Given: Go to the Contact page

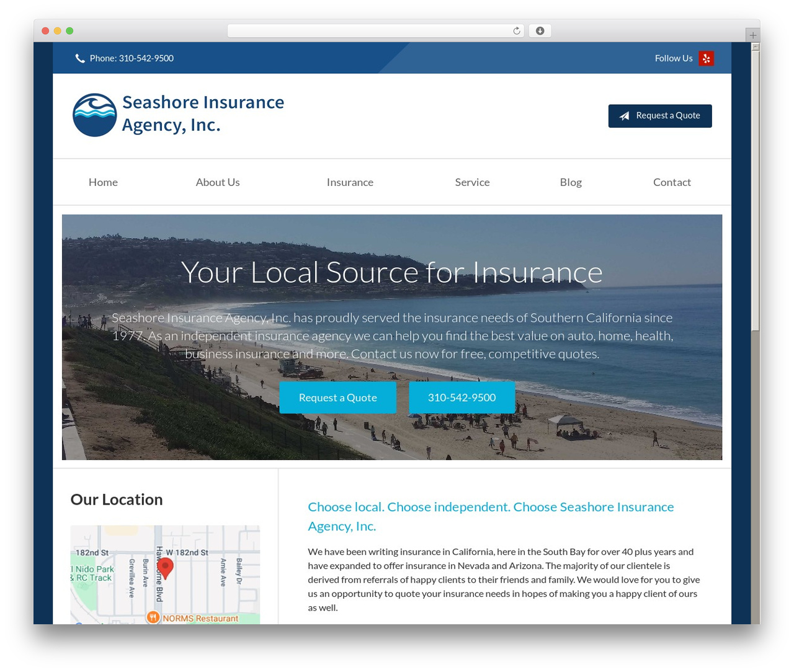Looking at the screenshot, I should click(672, 182).
